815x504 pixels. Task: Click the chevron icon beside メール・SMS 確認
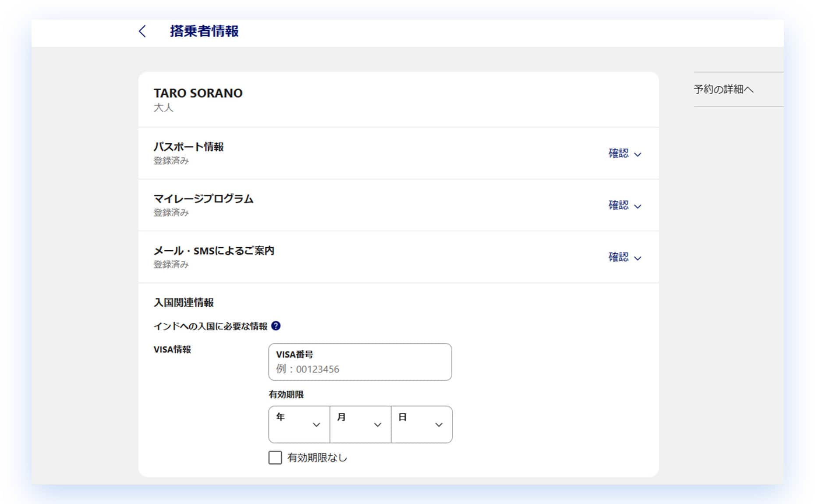pos(638,258)
